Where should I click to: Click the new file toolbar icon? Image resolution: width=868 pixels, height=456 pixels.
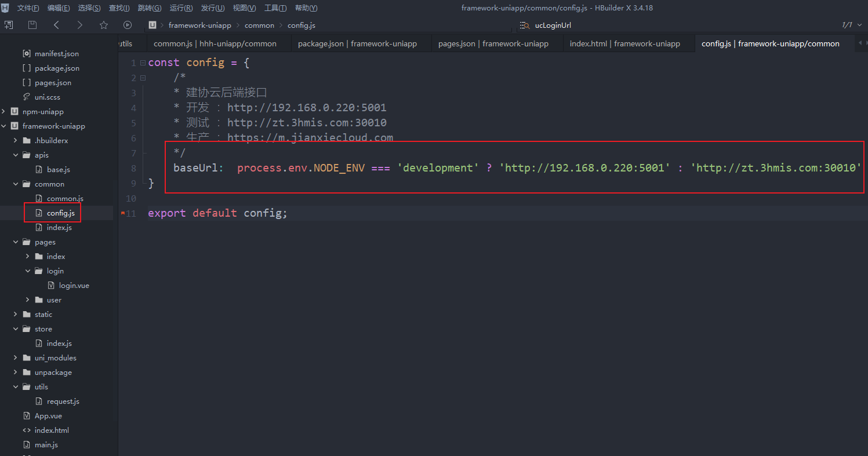(9, 25)
